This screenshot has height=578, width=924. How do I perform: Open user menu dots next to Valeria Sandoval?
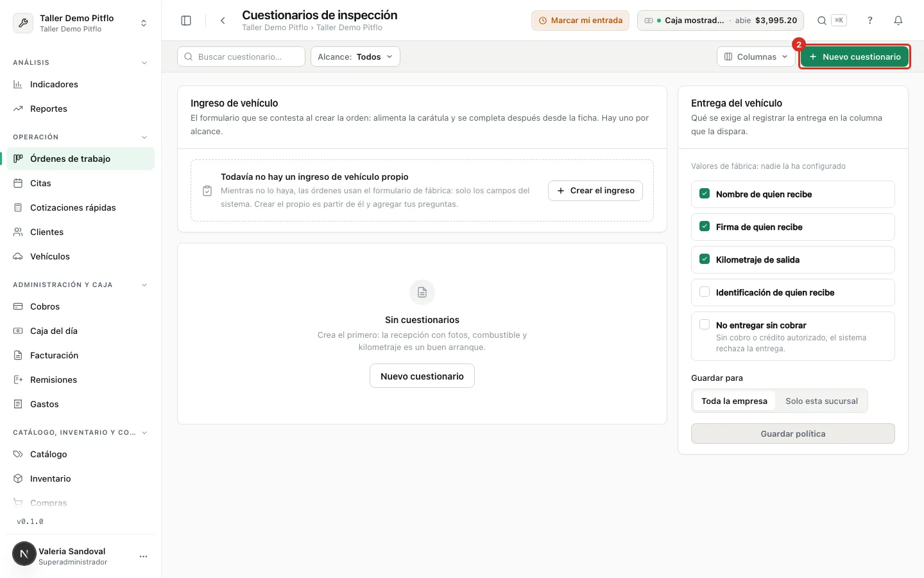(x=143, y=556)
